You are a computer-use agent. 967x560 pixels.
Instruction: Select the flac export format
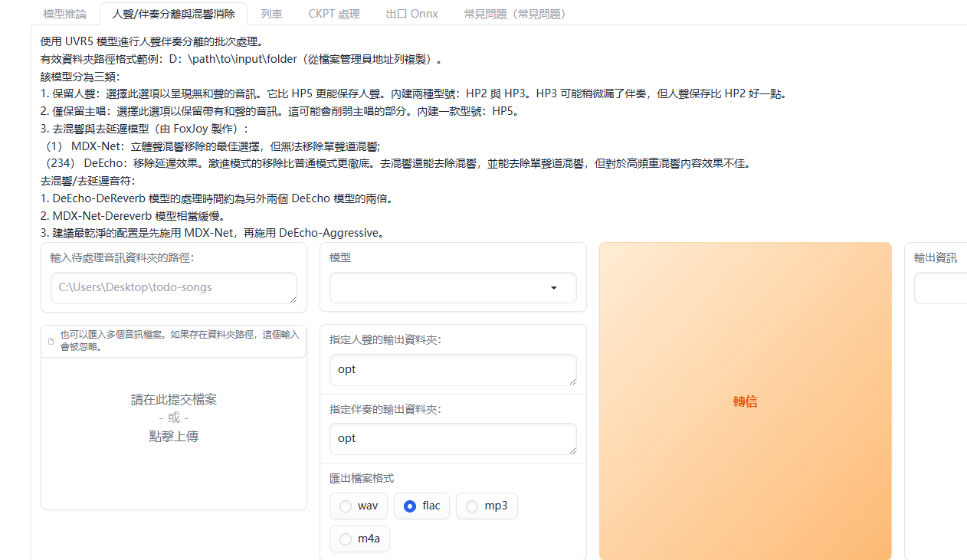(x=421, y=506)
